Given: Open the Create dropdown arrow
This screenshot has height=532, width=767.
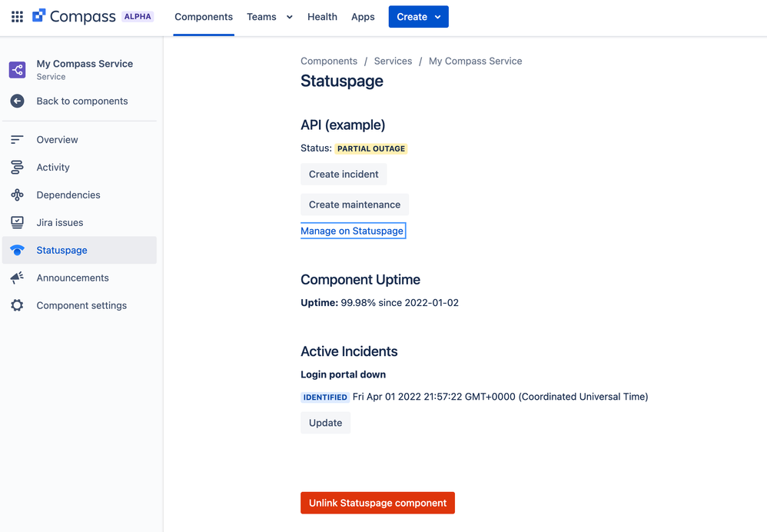Looking at the screenshot, I should (x=438, y=17).
